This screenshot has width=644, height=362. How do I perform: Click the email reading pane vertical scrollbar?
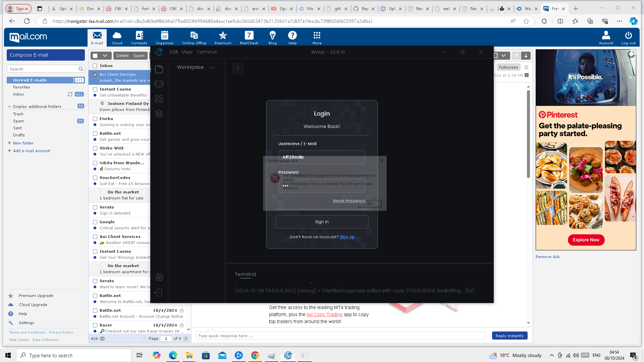click(528, 134)
